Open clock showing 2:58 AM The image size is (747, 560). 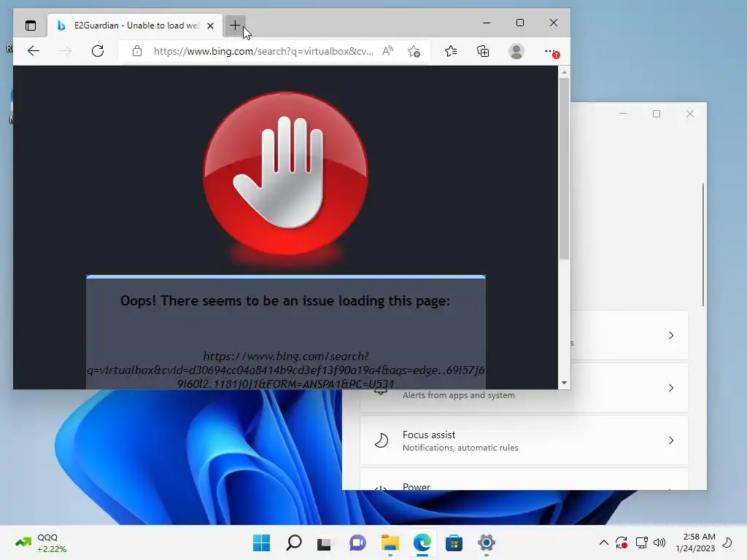click(695, 542)
